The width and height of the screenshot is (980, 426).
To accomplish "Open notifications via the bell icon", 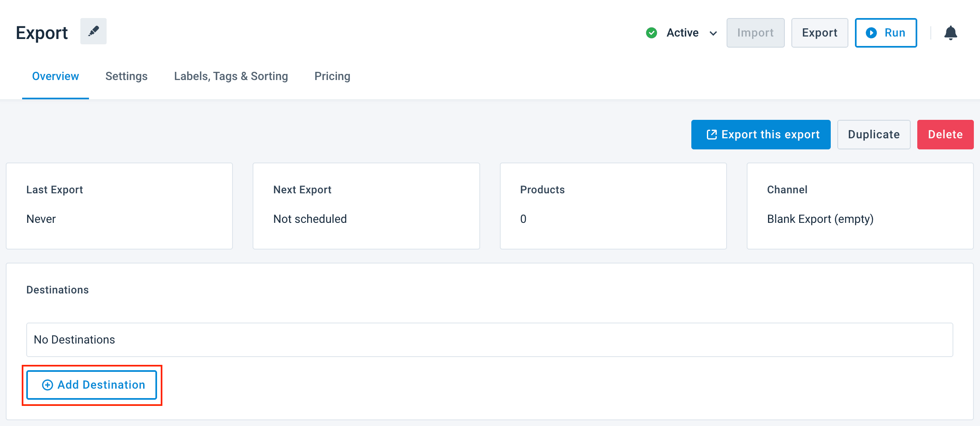I will pyautogui.click(x=950, y=33).
